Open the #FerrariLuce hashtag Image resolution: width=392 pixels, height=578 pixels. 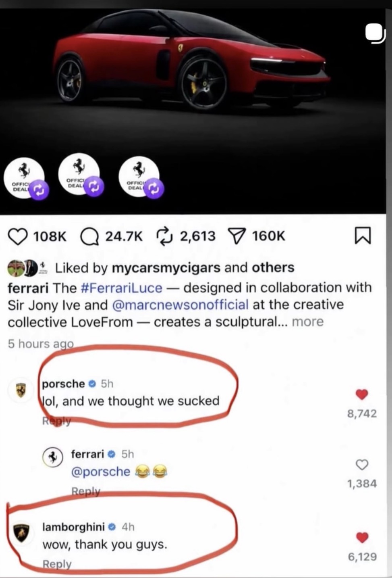pyautogui.click(x=121, y=288)
